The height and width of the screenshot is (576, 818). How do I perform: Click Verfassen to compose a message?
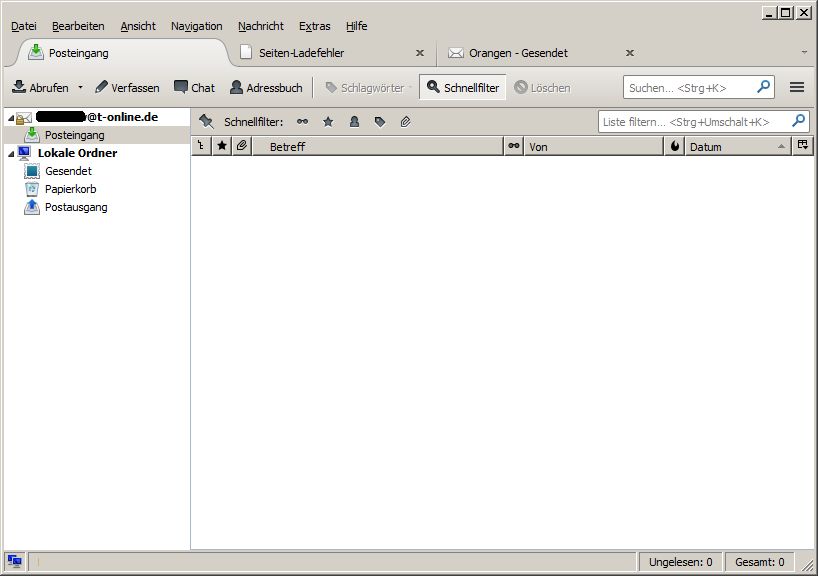(127, 88)
